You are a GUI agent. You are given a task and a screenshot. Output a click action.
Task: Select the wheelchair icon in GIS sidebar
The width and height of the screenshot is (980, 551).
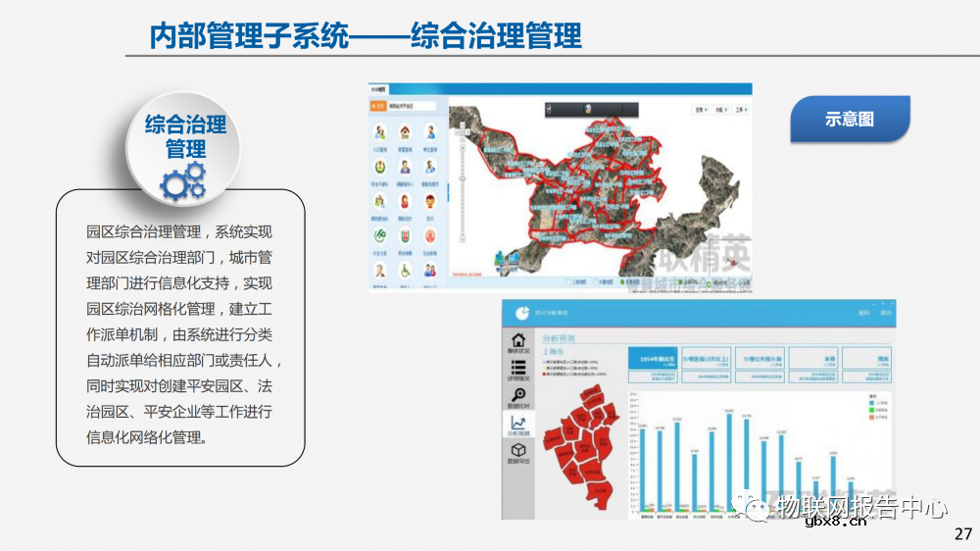coord(405,271)
